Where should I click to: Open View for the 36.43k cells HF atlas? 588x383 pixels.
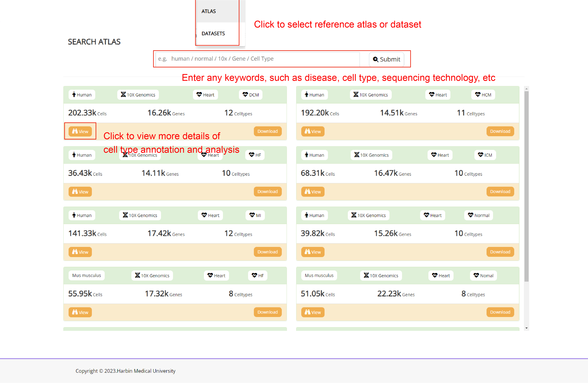80,192
